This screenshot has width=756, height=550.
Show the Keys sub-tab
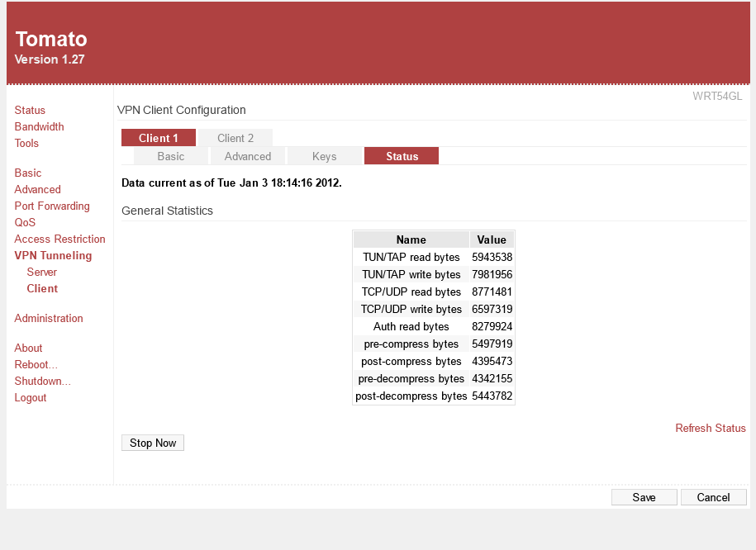click(x=324, y=156)
